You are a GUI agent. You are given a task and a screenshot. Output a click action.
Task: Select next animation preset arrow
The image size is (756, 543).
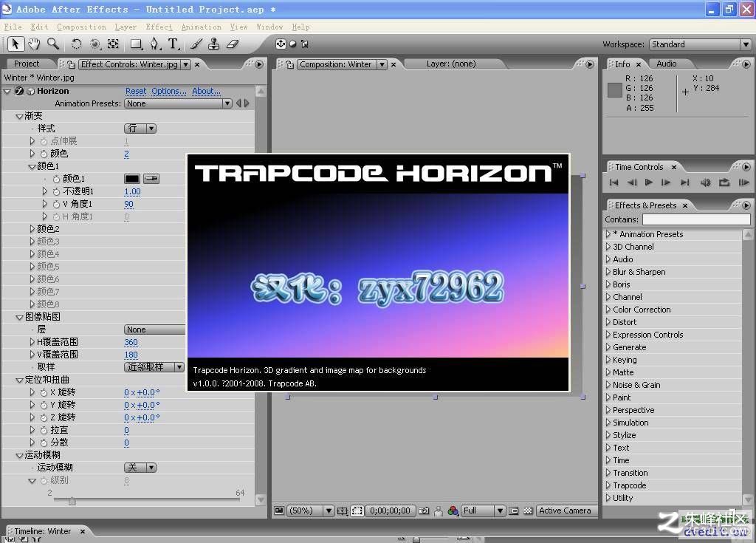[x=247, y=103]
